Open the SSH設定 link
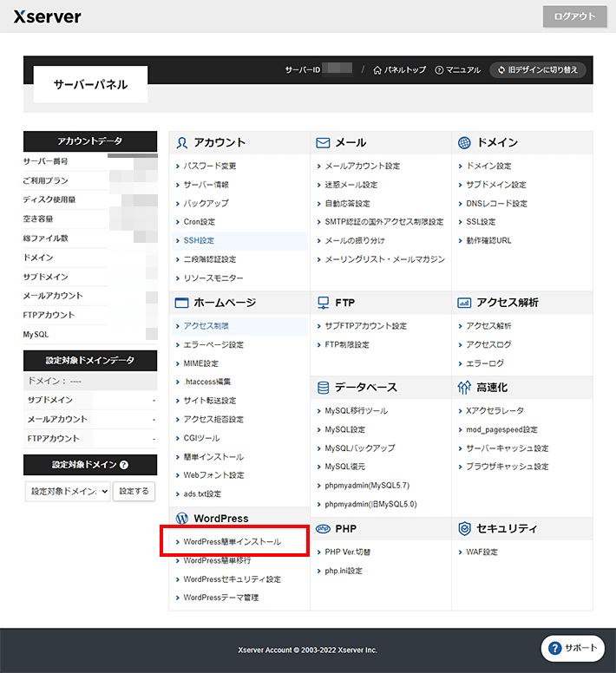This screenshot has width=616, height=673. [199, 240]
